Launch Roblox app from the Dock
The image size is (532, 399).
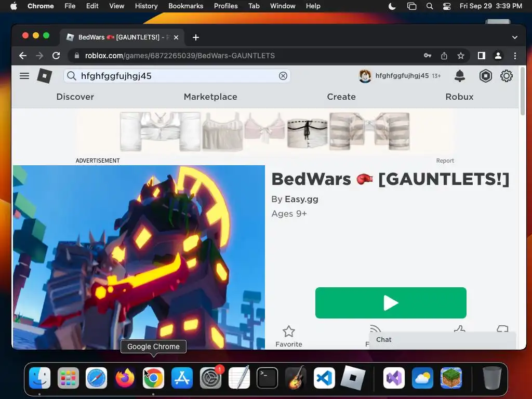coord(353,378)
